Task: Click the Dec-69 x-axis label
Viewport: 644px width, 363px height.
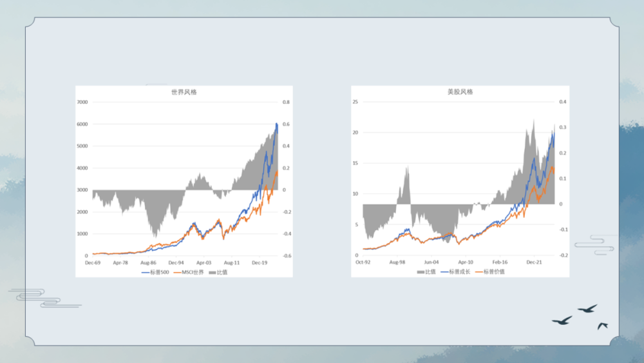Action: click(x=93, y=263)
